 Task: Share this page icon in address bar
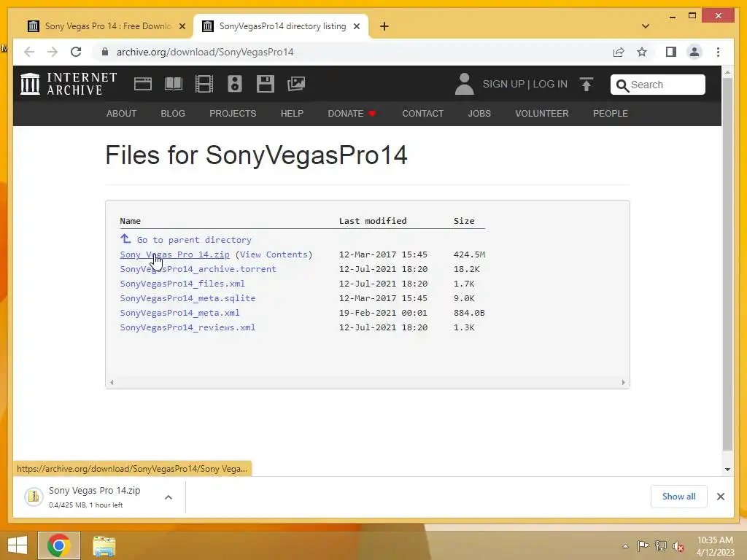point(619,52)
